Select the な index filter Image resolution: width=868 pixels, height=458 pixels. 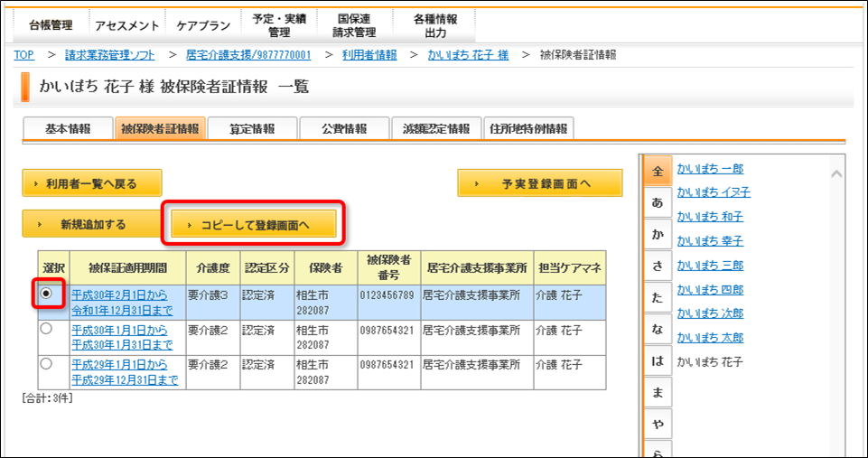point(658,329)
